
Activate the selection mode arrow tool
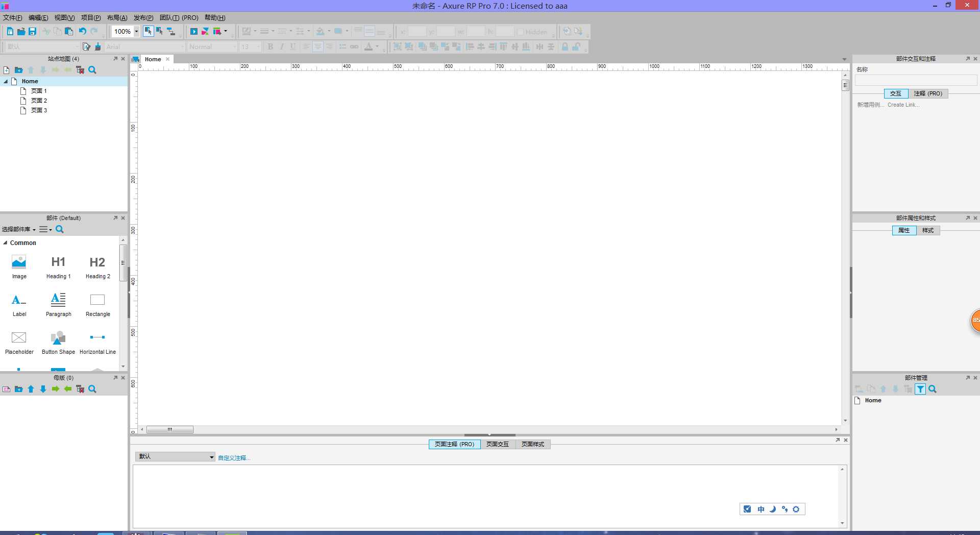(148, 32)
